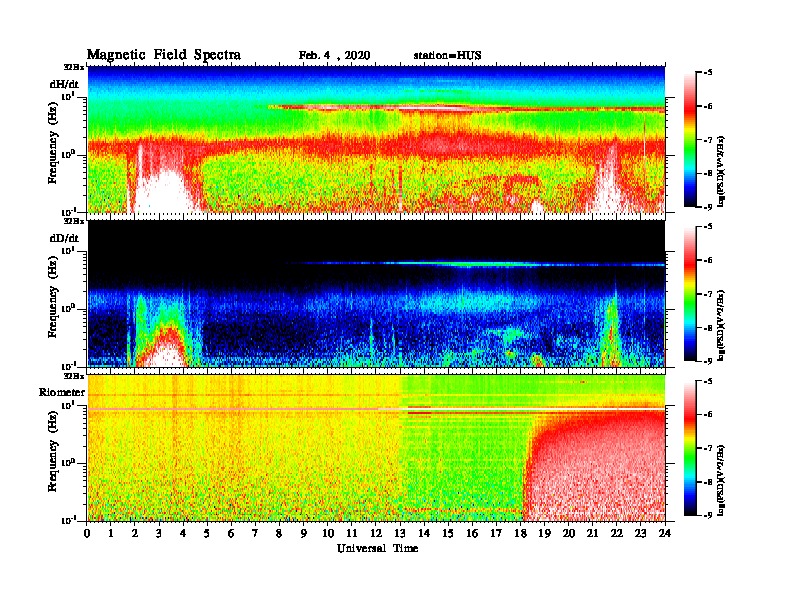
Task: Click the "dD/dt" panel label
Action: [64, 238]
